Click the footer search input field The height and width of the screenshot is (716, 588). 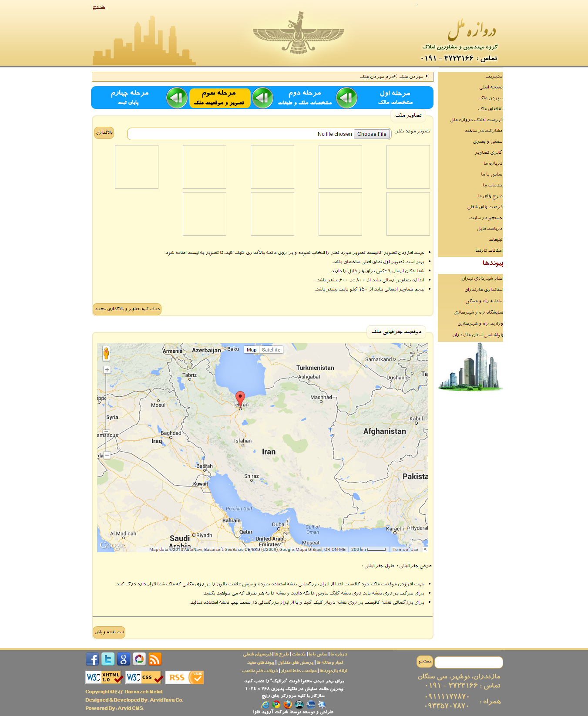(468, 662)
